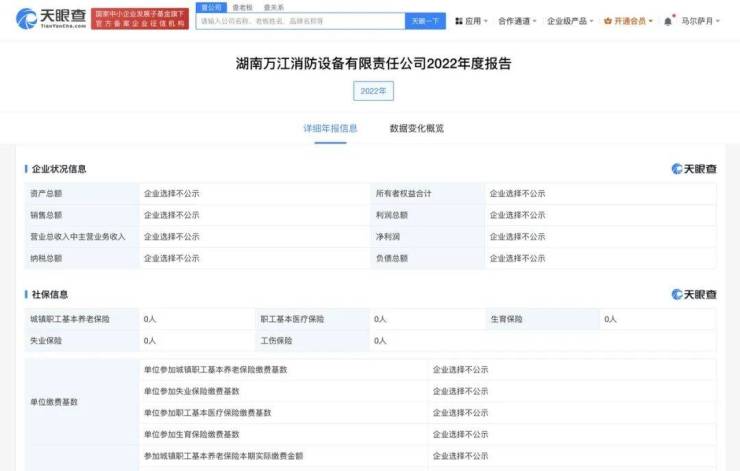This screenshot has height=471, width=740.
Task: Select the 查关系 search tab
Action: point(273,7)
